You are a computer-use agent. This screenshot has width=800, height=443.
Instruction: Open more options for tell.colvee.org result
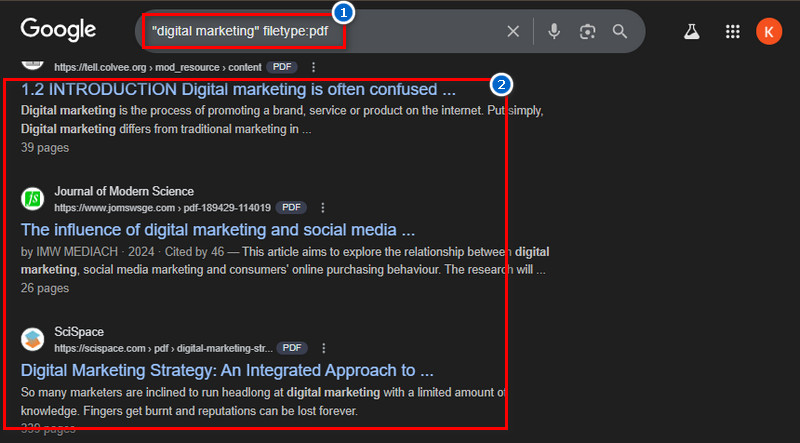314,67
